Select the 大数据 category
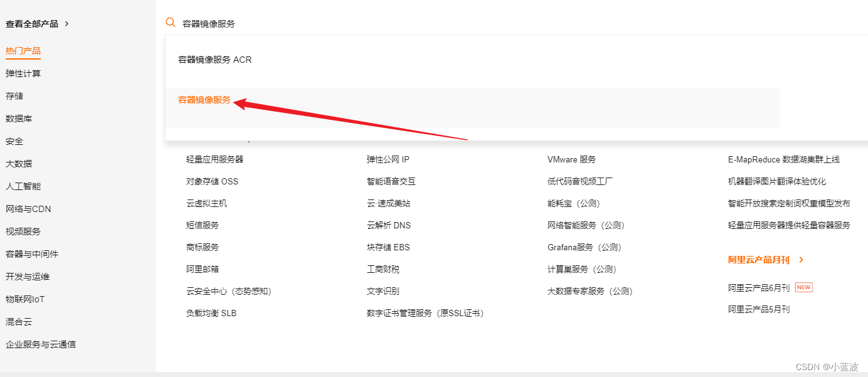 coord(19,164)
